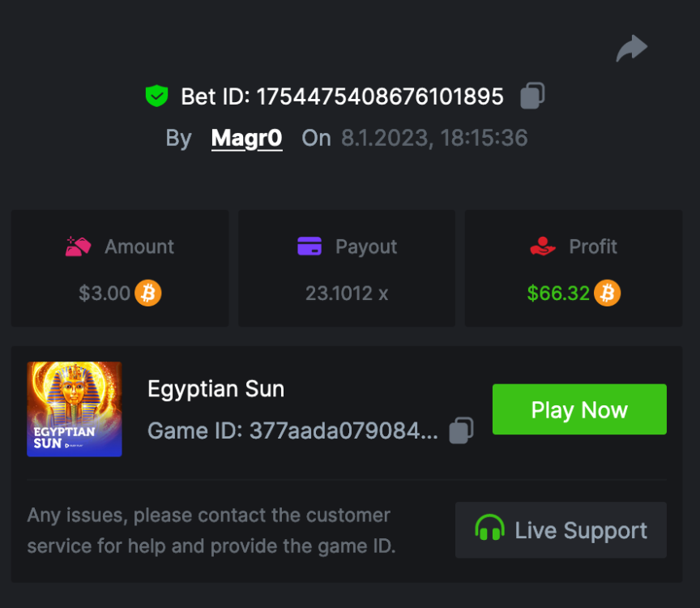Click the red Profit hand icon
The width and height of the screenshot is (700, 608).
pyautogui.click(x=542, y=246)
